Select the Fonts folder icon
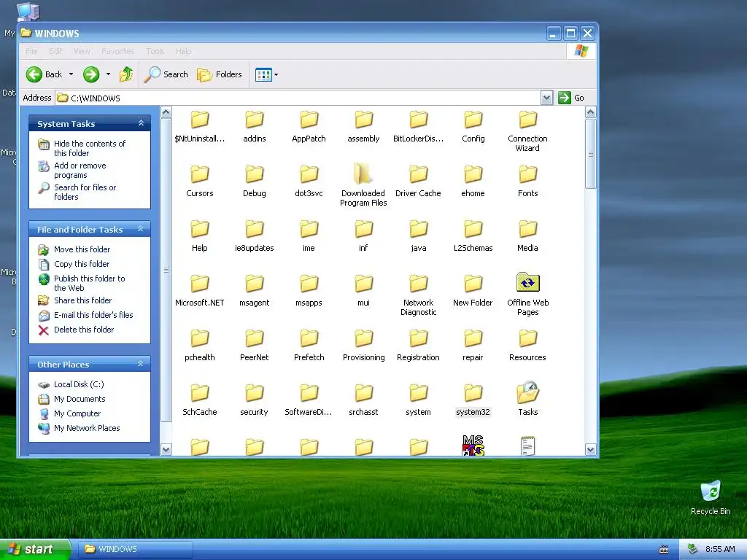This screenshot has width=747, height=560. point(528,174)
